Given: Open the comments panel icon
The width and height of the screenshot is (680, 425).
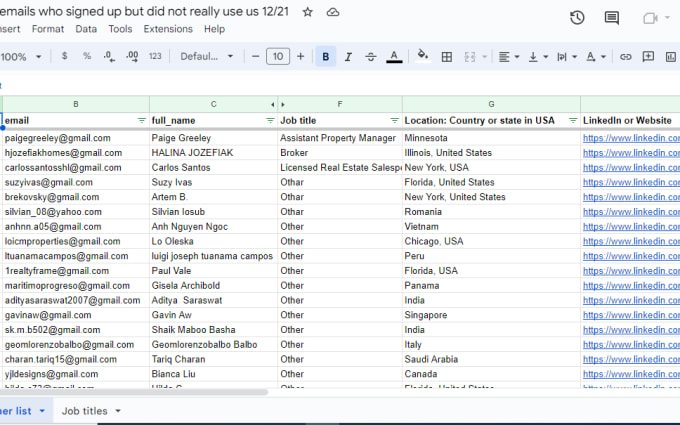Looking at the screenshot, I should click(x=611, y=18).
